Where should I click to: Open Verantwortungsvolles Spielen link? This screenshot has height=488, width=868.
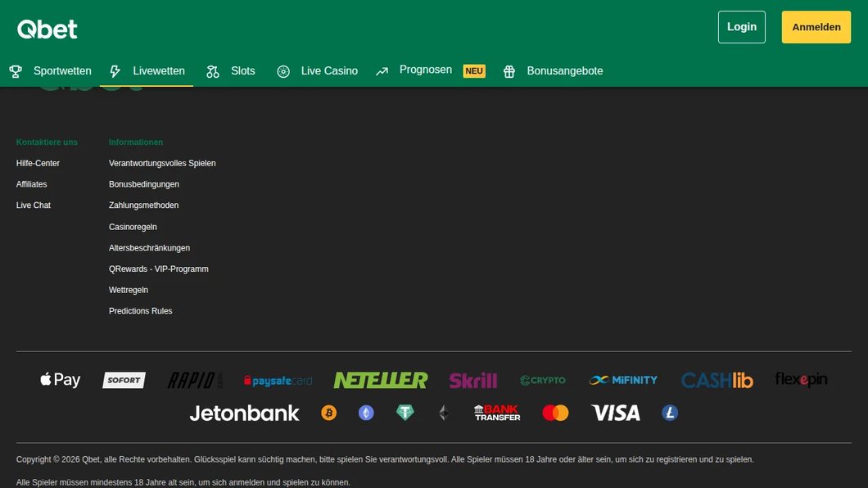click(x=162, y=163)
